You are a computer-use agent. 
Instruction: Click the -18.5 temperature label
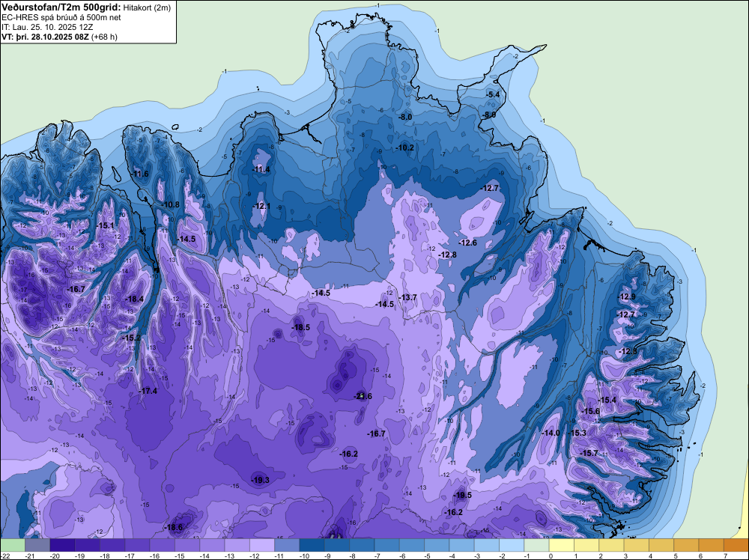tap(300, 327)
